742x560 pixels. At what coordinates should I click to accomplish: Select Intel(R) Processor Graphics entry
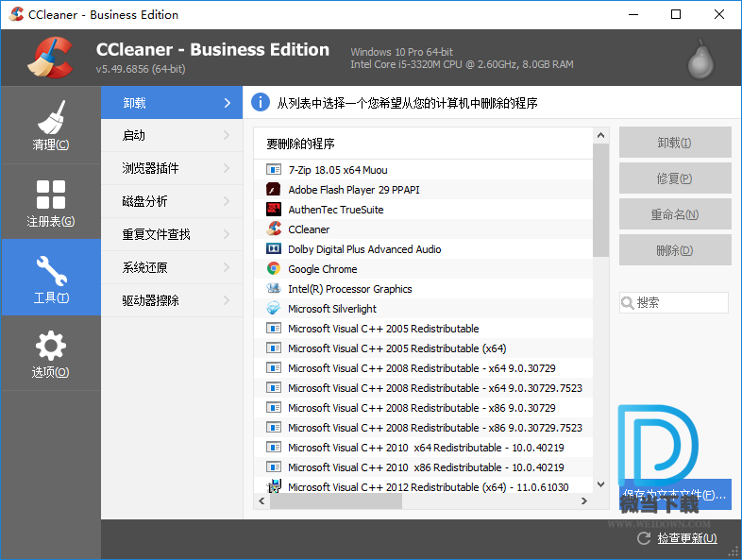pyautogui.click(x=423, y=288)
